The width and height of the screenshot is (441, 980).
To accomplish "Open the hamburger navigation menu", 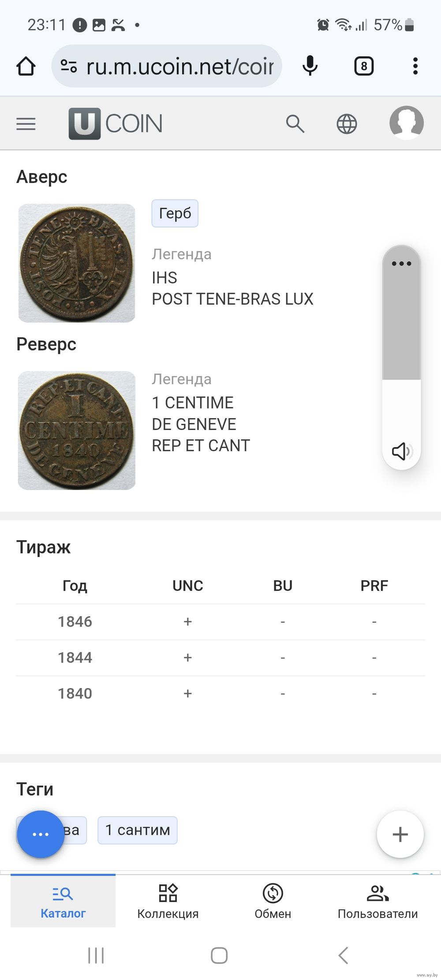I will tap(26, 124).
